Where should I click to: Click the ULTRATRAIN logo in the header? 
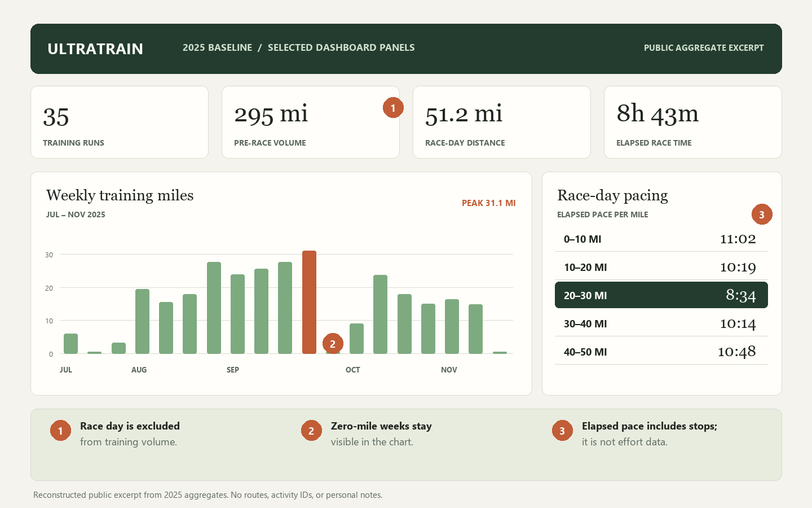95,49
